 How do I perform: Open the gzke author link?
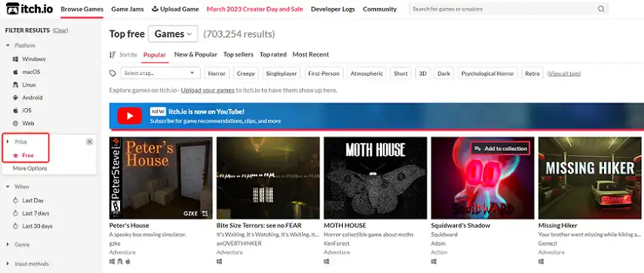click(x=114, y=244)
